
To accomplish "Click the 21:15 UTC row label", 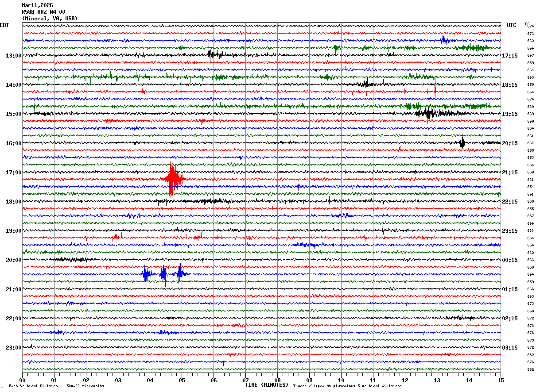I will tap(510, 173).
